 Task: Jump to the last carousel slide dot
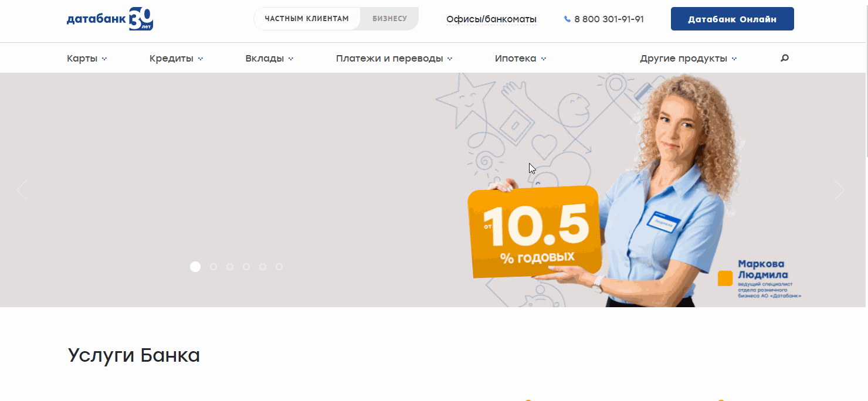coord(279,266)
